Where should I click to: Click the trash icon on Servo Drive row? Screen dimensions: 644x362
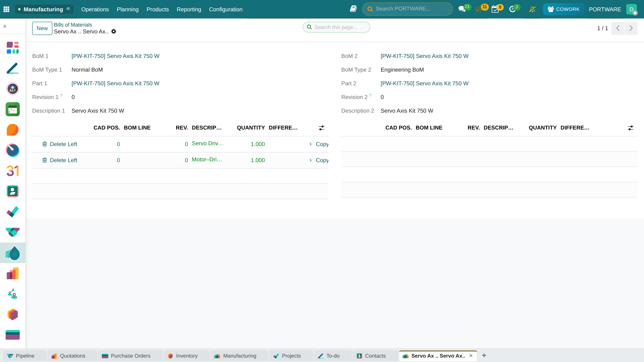pyautogui.click(x=44, y=144)
